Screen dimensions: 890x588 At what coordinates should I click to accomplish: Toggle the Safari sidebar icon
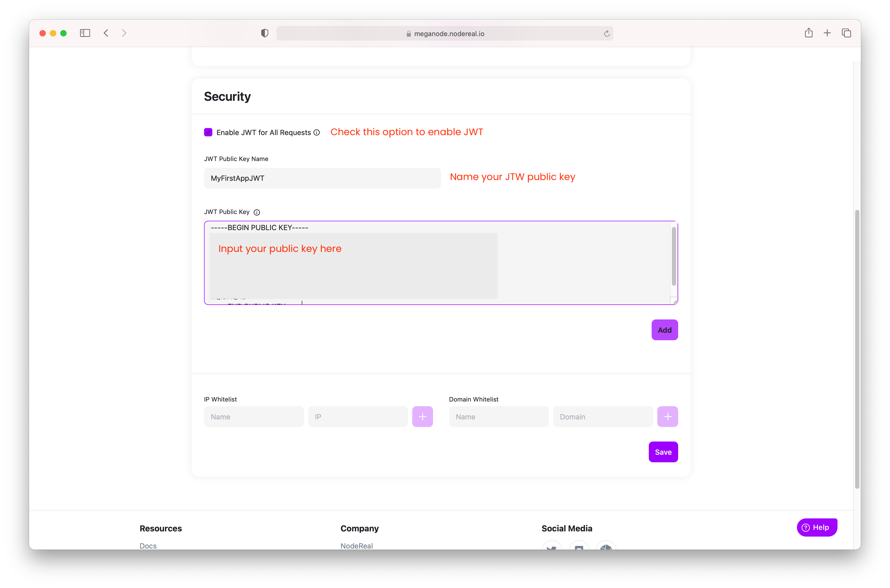[85, 33]
